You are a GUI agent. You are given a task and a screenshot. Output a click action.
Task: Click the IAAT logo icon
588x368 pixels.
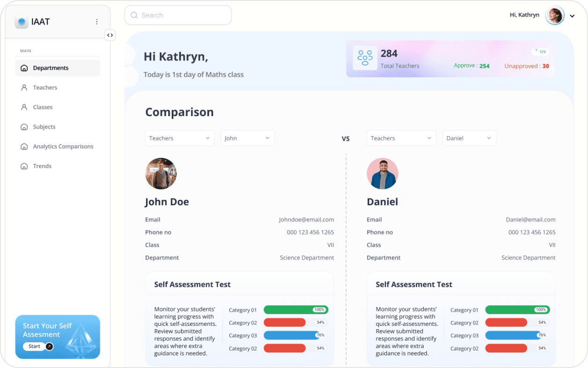tap(22, 22)
